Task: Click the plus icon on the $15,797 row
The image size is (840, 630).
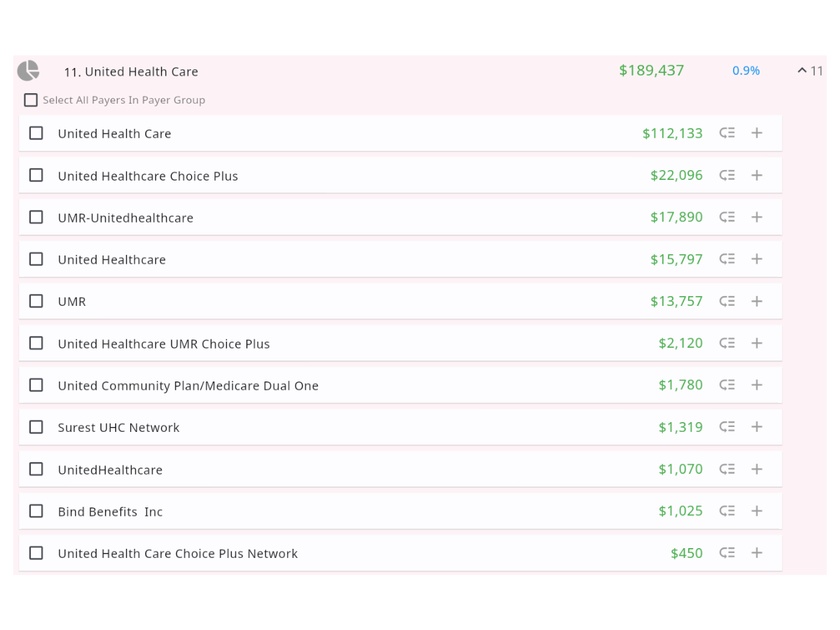Action: (757, 259)
